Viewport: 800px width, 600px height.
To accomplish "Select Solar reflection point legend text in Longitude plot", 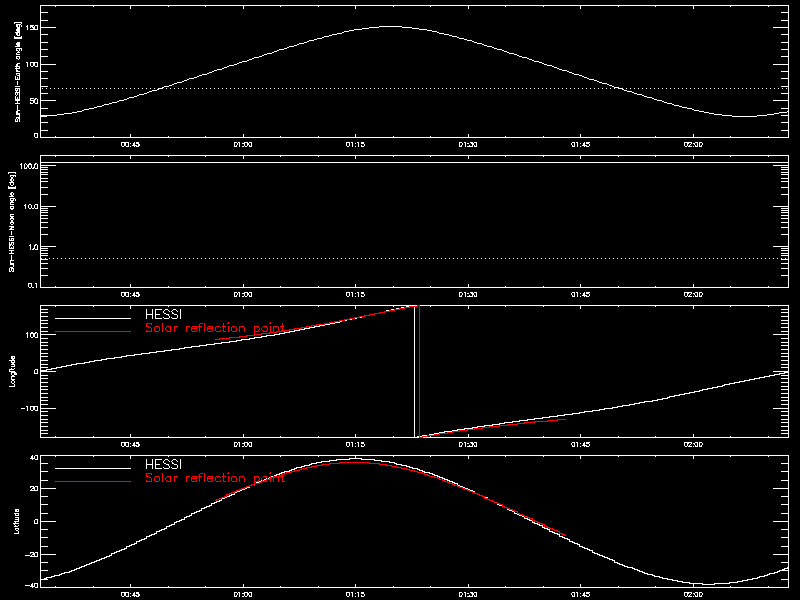I will pyautogui.click(x=215, y=328).
